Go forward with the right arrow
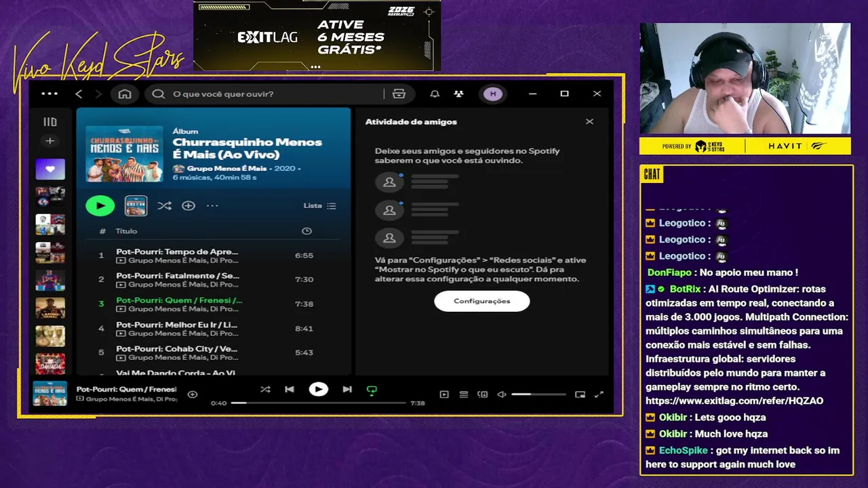Screen dimensions: 868x488 click(98, 94)
